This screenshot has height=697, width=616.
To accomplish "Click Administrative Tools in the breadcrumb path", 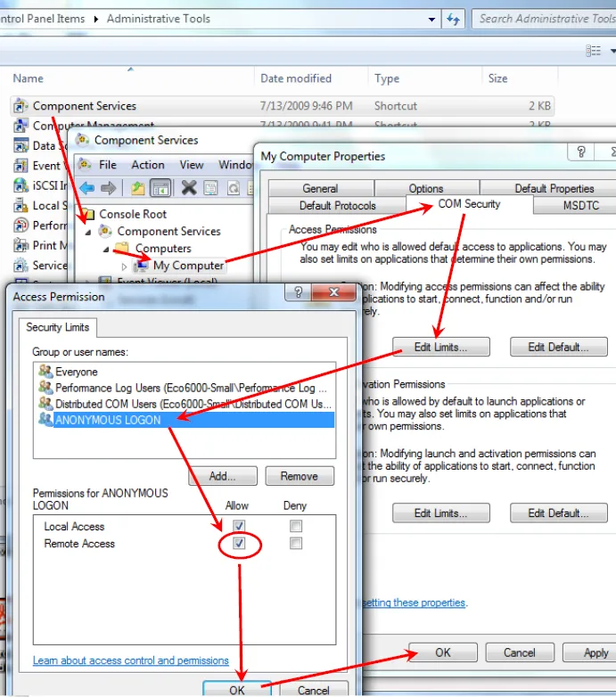I will click(158, 19).
